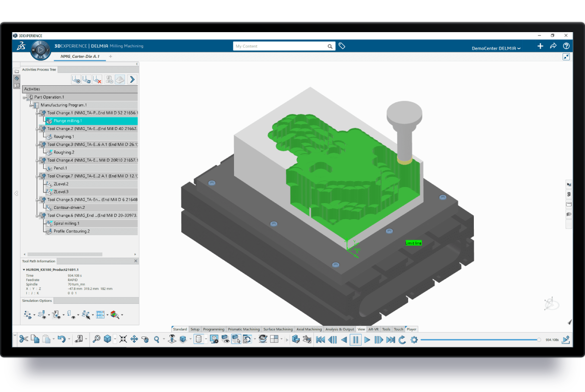Click play forward button

click(x=367, y=340)
